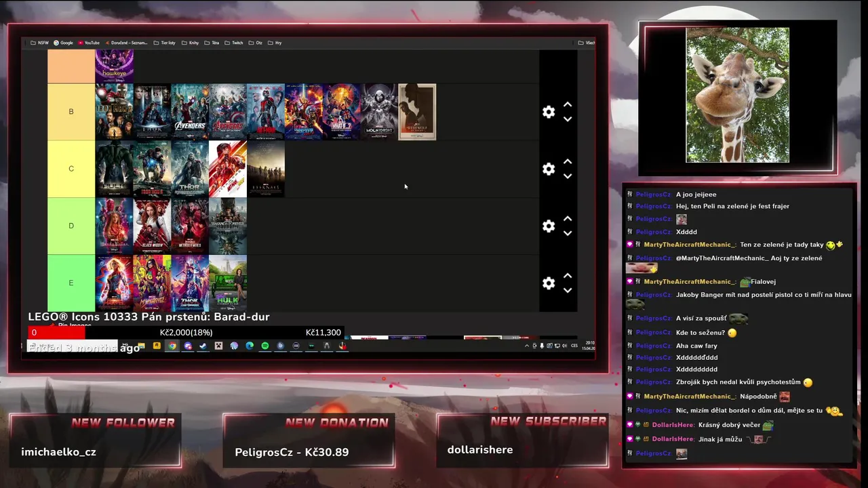868x488 pixels.
Task: Open the Doručené – Seznam bookmark
Action: (126, 43)
